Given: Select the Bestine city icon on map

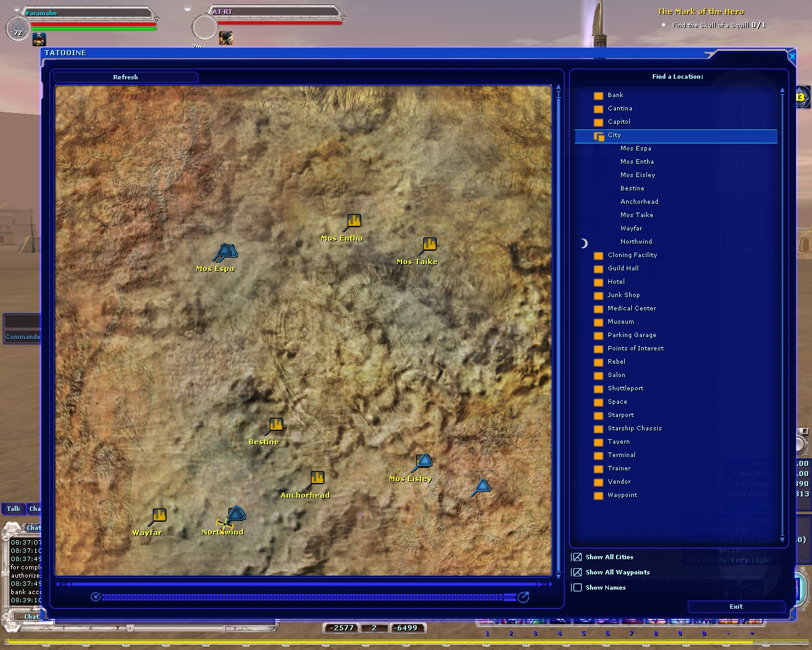Looking at the screenshot, I should click(276, 425).
